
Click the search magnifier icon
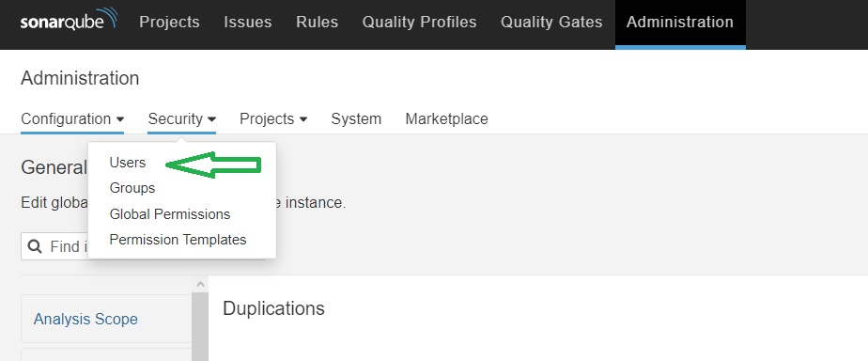point(35,246)
